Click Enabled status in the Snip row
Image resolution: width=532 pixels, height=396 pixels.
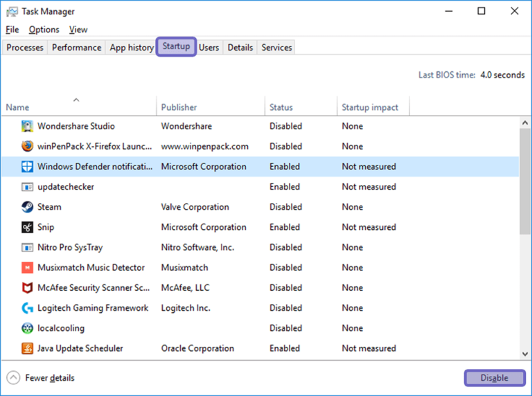tap(285, 227)
